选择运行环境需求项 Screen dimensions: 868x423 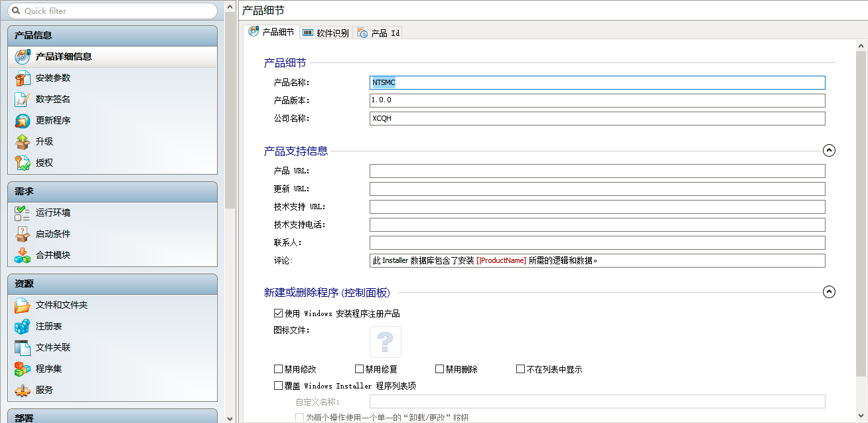[53, 212]
